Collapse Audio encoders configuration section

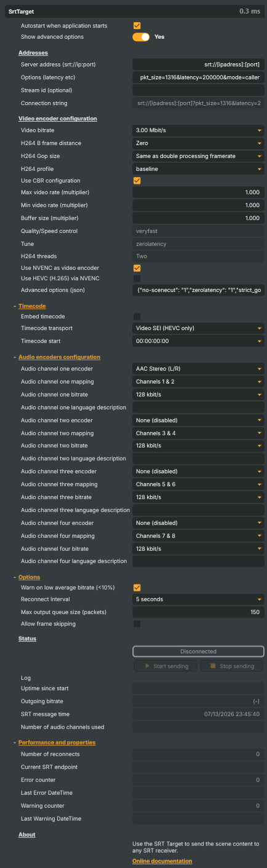click(60, 357)
